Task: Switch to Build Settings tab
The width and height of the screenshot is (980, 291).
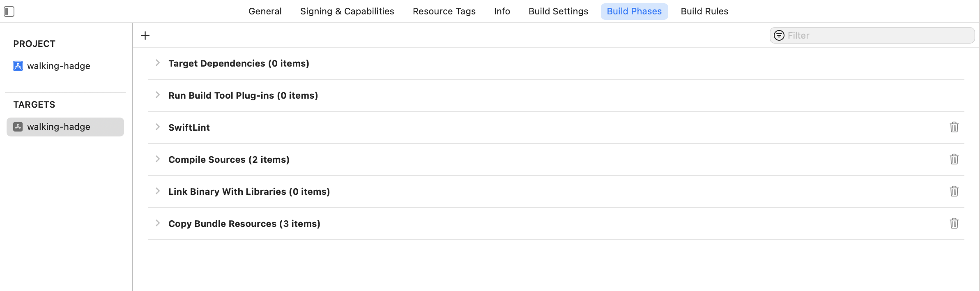Action: point(558,12)
